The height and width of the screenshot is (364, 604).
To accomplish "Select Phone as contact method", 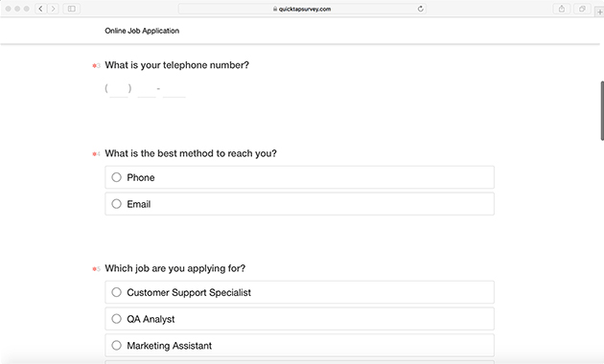I will pyautogui.click(x=299, y=177).
